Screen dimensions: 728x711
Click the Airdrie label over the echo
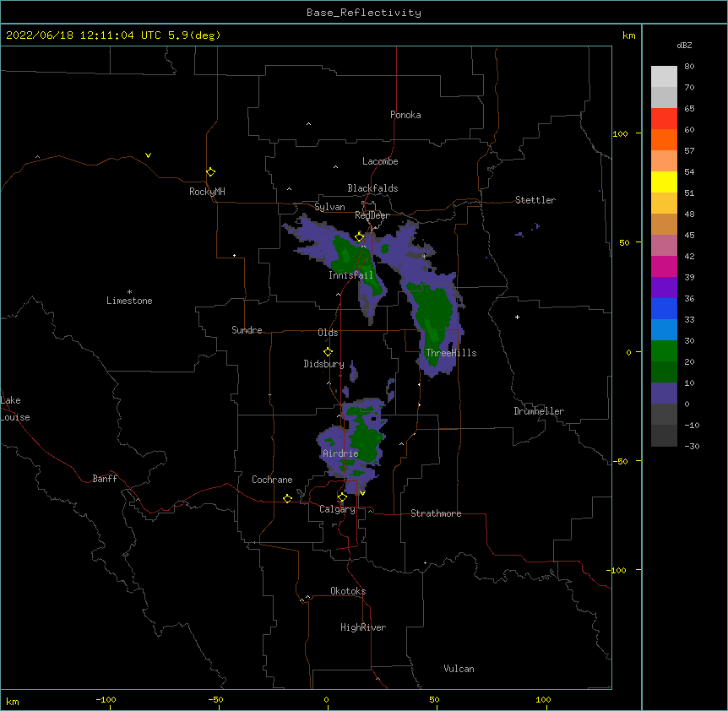tap(341, 453)
